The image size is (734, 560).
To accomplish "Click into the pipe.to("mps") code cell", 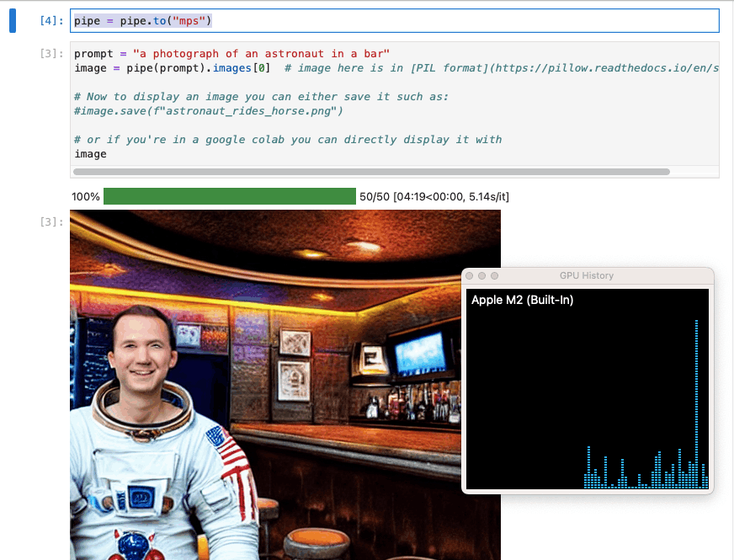I will click(x=421, y=20).
